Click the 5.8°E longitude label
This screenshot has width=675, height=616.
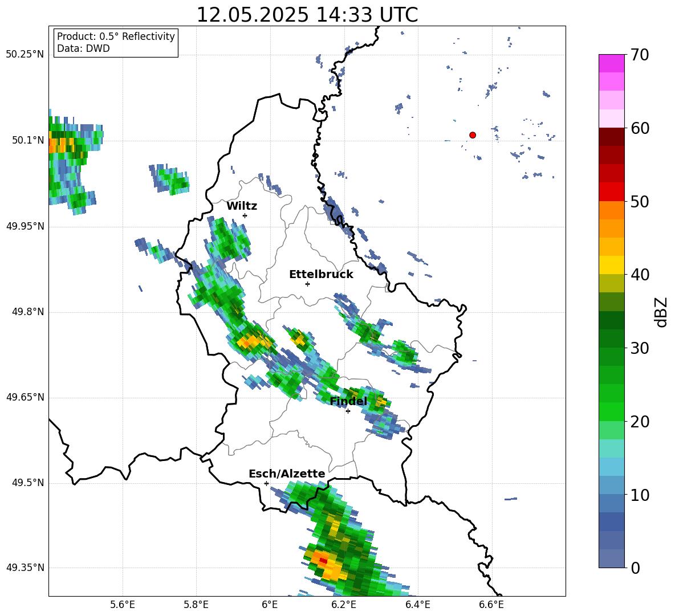pyautogui.click(x=196, y=605)
